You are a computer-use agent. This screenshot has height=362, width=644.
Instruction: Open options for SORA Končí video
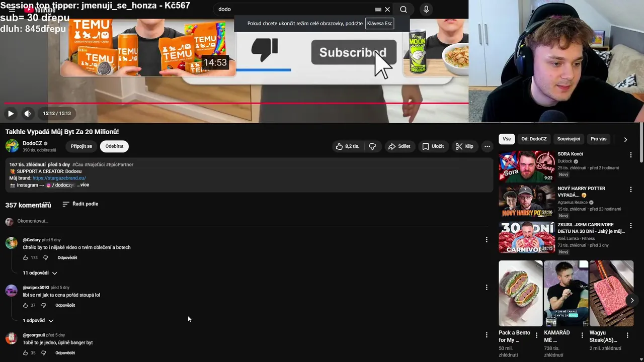tap(631, 155)
